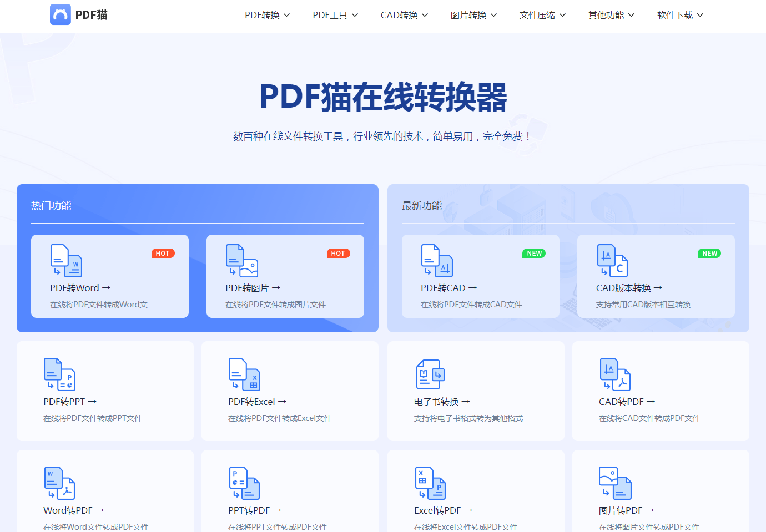Open the 电子书转换 → link
The image size is (766, 532).
(442, 402)
